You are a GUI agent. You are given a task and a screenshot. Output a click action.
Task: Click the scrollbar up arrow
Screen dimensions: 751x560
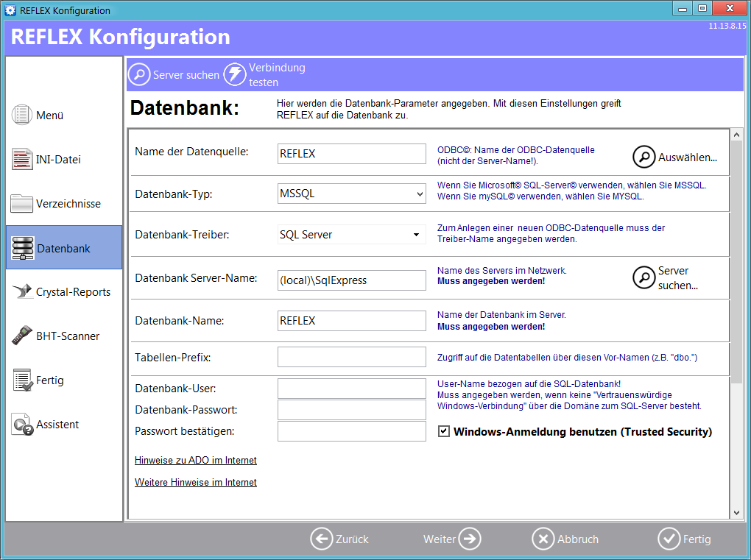(x=736, y=135)
